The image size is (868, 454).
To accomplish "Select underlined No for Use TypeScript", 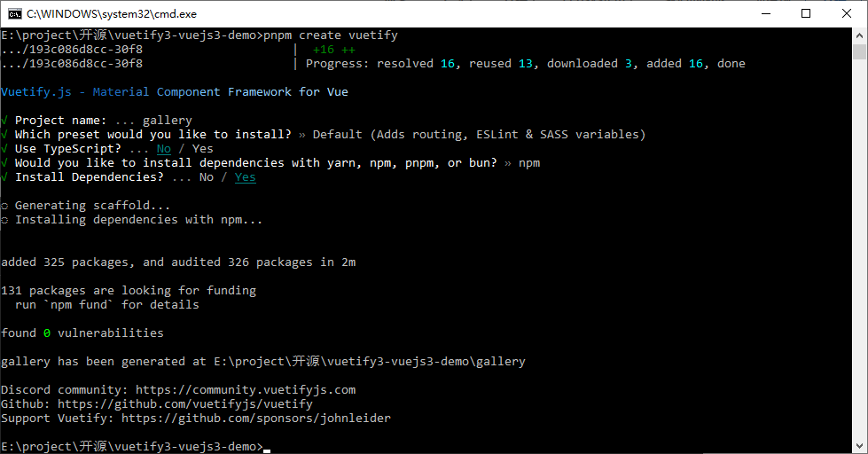I will click(x=163, y=149).
